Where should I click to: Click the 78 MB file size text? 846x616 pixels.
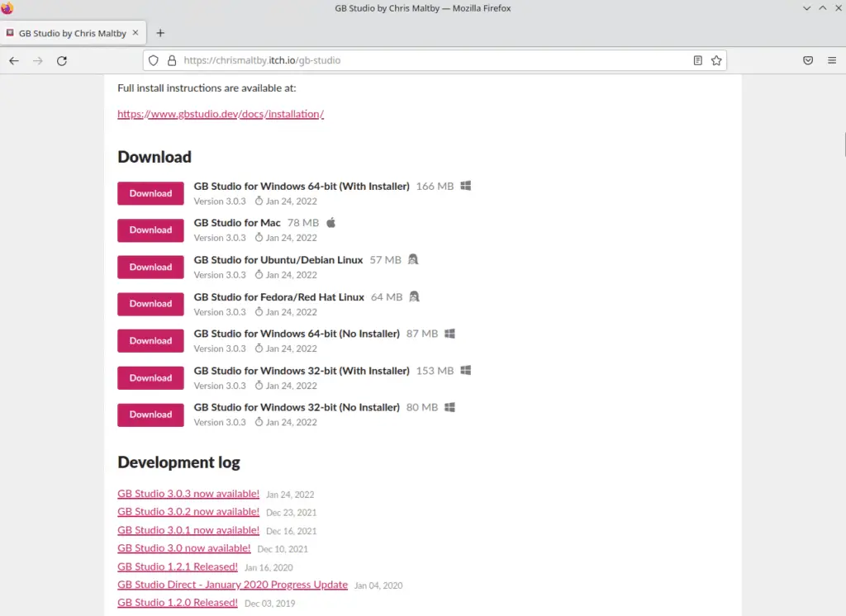pyautogui.click(x=303, y=223)
